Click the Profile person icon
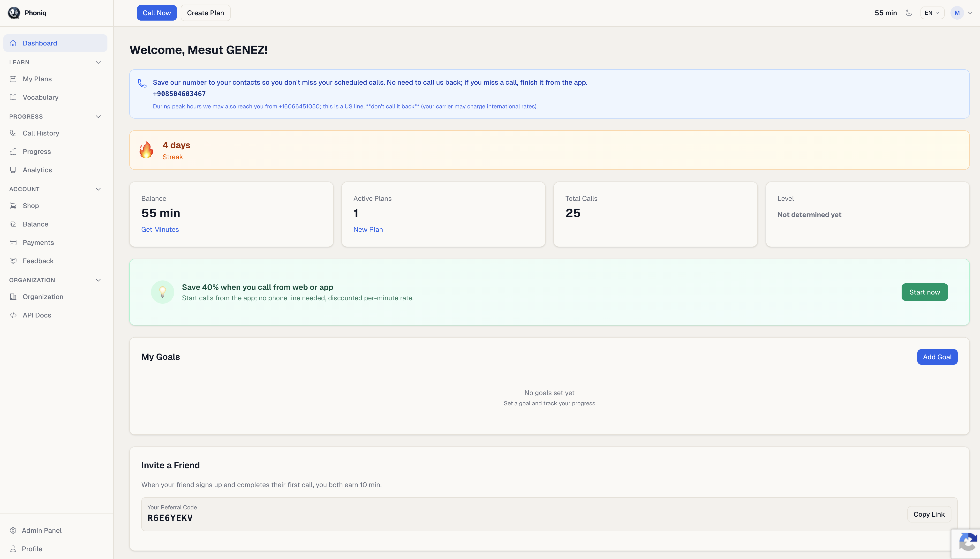 (x=13, y=549)
